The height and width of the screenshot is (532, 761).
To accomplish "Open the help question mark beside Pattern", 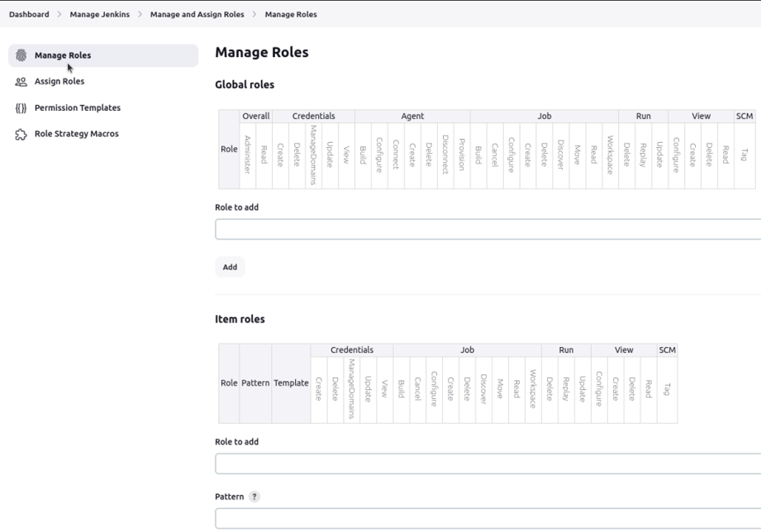I will [254, 496].
